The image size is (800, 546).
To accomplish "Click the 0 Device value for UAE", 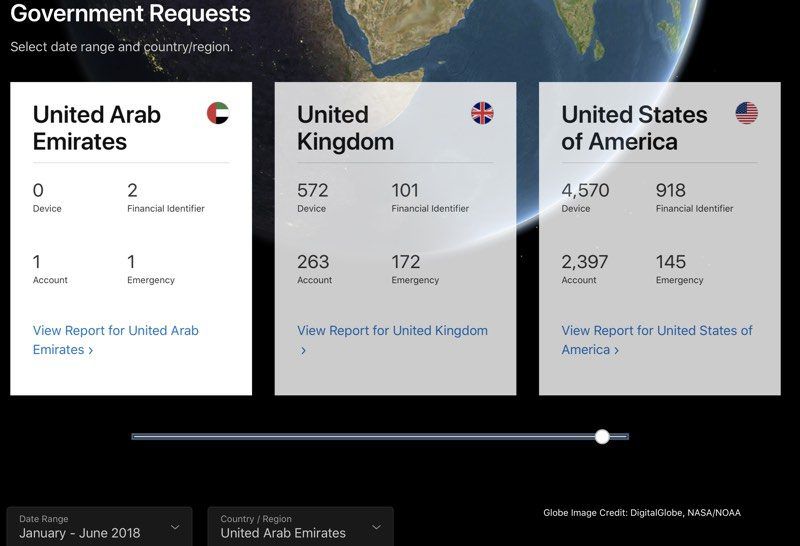I will 38,190.
